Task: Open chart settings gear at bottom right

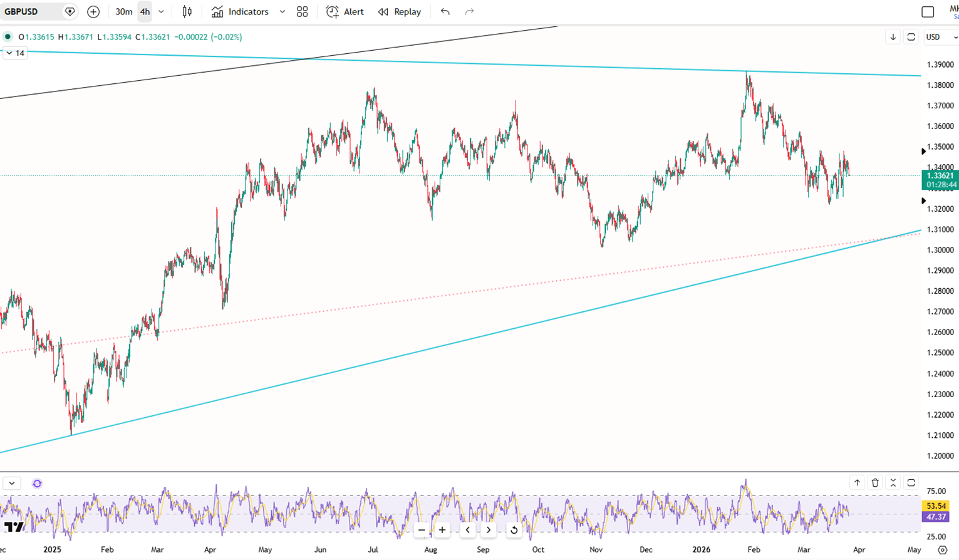Action: 942,550
